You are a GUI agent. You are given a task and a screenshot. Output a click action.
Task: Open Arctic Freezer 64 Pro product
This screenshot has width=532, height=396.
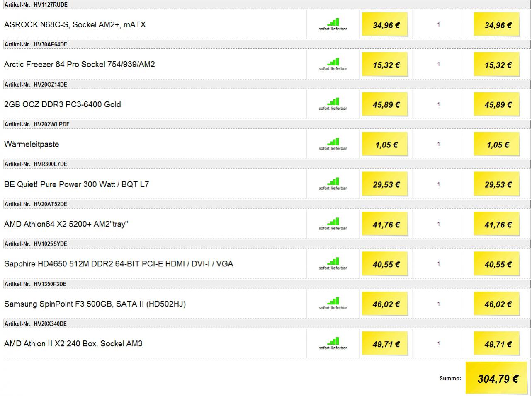(80, 65)
